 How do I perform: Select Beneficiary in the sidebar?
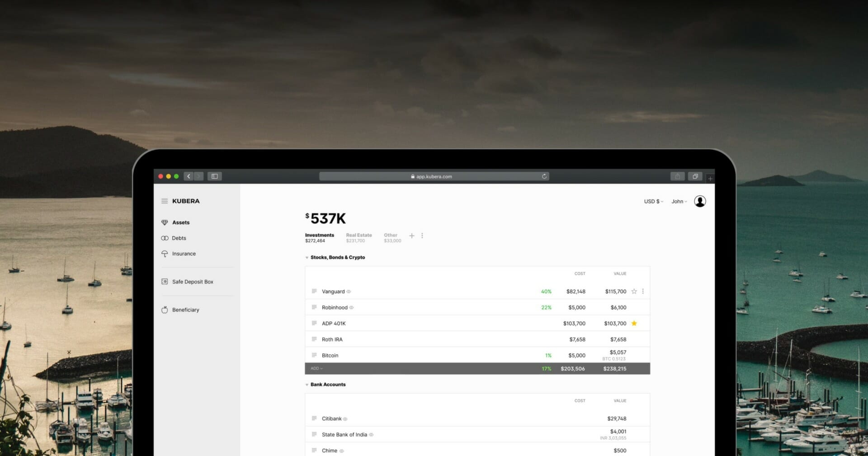pos(185,309)
